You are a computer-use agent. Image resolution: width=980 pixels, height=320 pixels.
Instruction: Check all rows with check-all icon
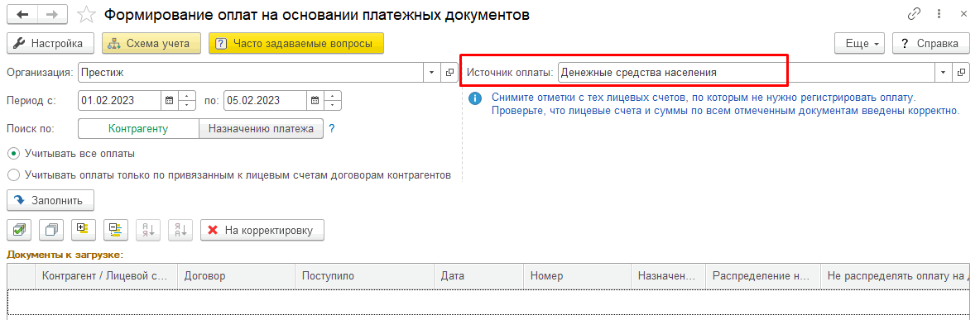click(x=19, y=230)
